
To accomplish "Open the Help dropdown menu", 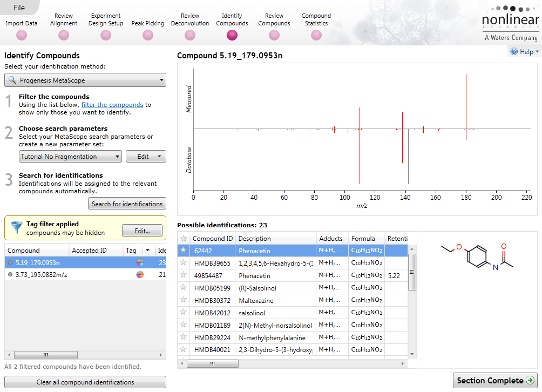I will [524, 51].
